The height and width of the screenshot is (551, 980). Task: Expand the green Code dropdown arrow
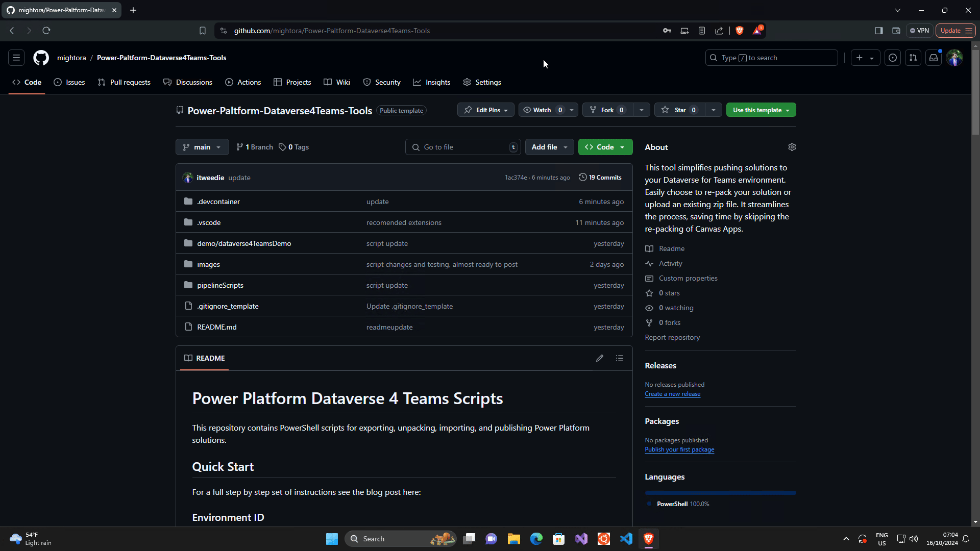623,147
